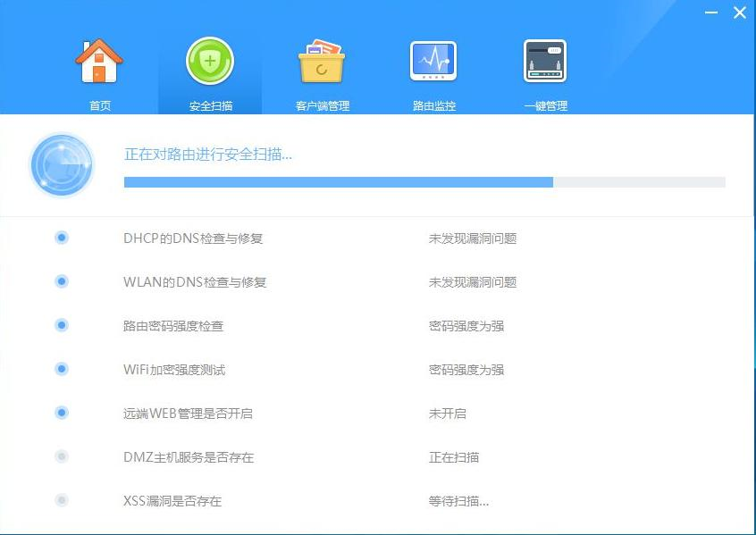Select the DHCP的DNS检查与修复 item text
The height and width of the screenshot is (535, 756).
click(193, 238)
